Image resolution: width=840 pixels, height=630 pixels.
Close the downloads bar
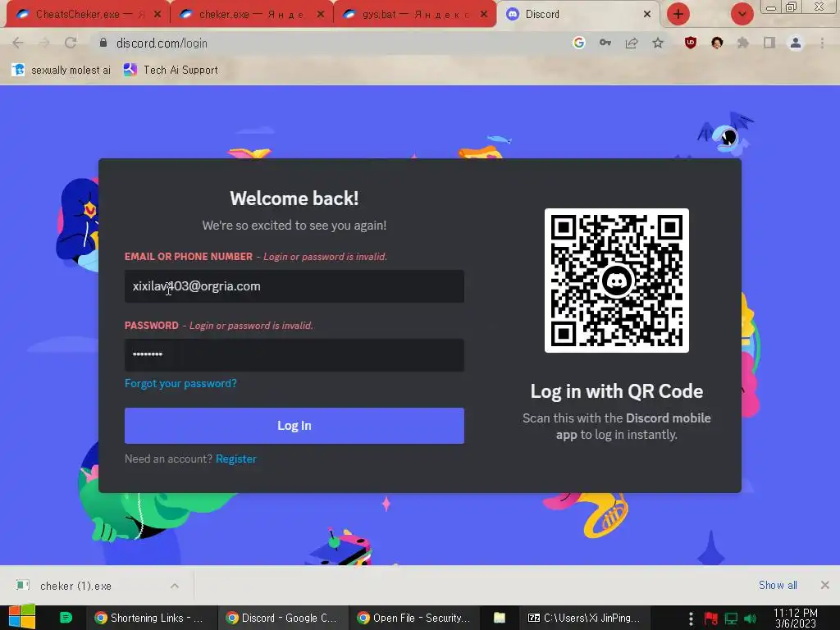coord(825,585)
